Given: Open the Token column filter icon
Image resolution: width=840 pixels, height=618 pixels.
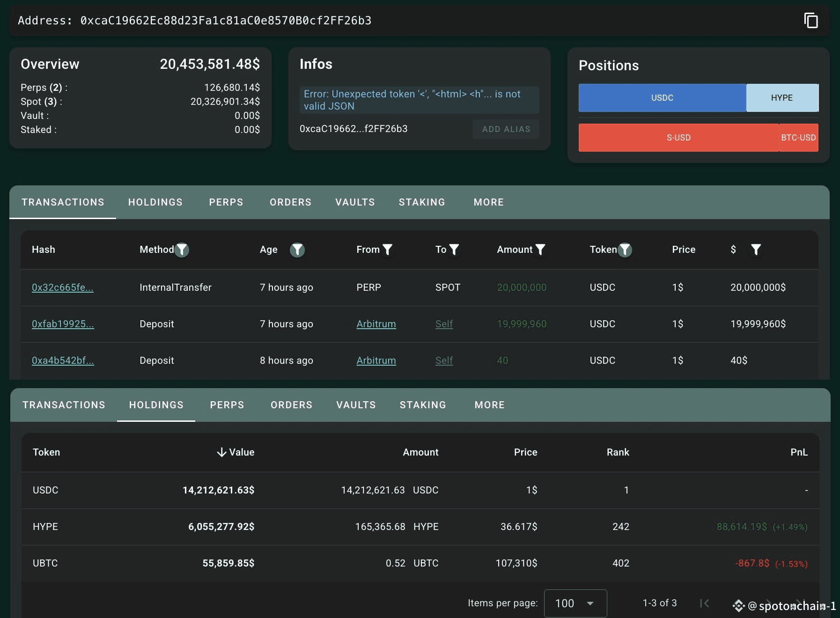Looking at the screenshot, I should point(625,250).
